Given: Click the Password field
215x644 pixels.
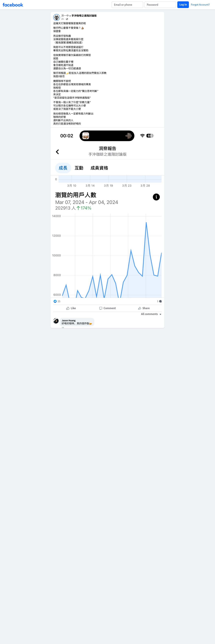Looking at the screenshot, I should tap(160, 5).
